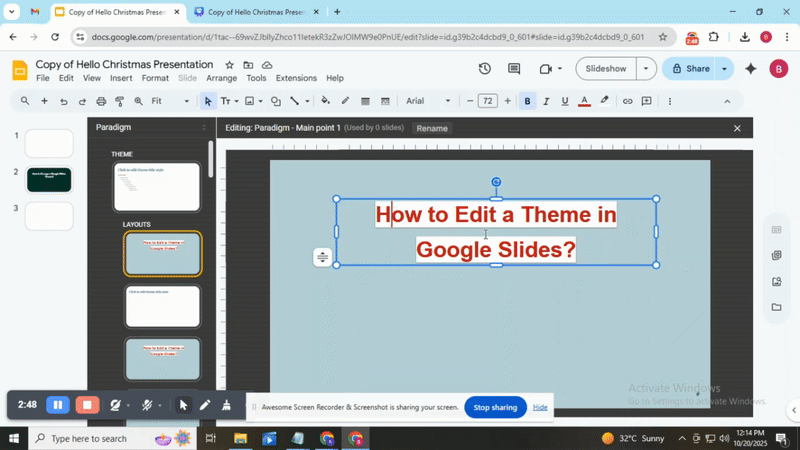This screenshot has width=800, height=450.
Task: Expand the Slideshow options arrow
Action: [646, 69]
